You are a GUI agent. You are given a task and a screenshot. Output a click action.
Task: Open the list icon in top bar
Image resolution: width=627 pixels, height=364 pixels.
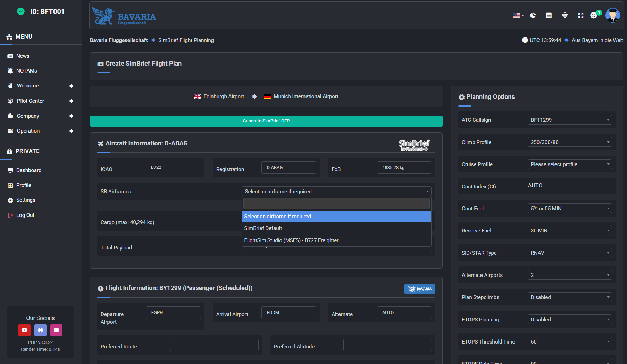(x=549, y=15)
